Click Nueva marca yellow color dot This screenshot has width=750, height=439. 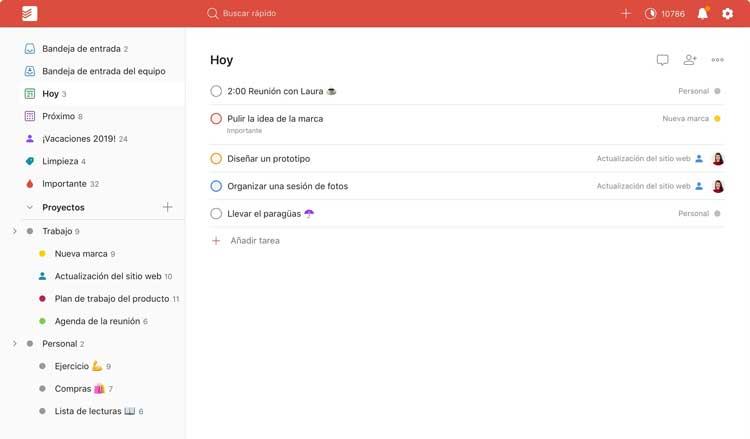[x=42, y=253]
